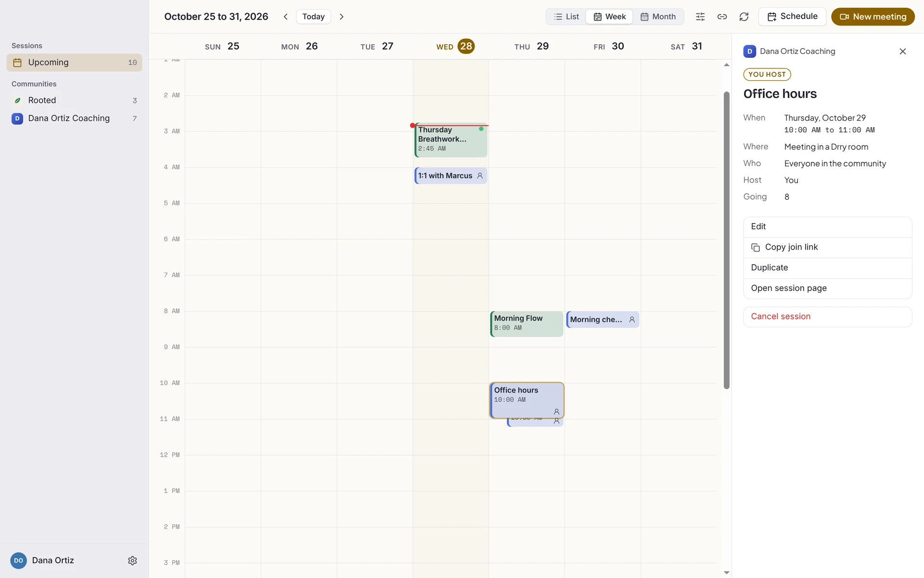
Task: Click the Upcoming calendar icon in the sidebar
Action: [17, 62]
